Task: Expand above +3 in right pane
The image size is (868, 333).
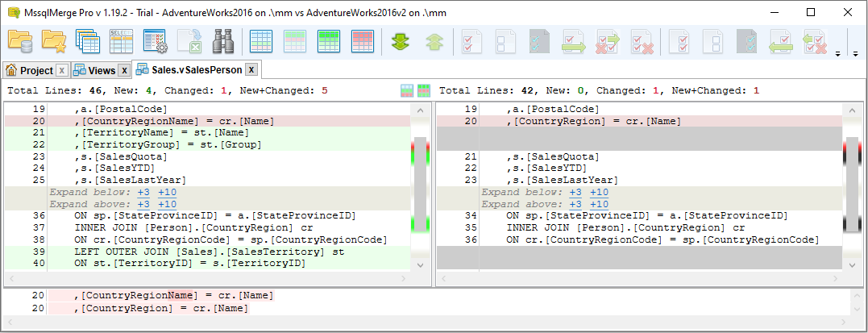Action: click(575, 205)
